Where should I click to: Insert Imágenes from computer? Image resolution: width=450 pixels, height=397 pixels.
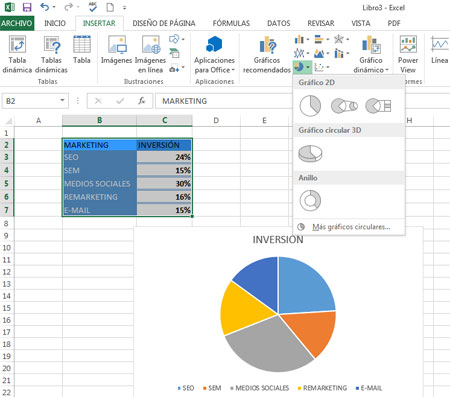(x=117, y=50)
